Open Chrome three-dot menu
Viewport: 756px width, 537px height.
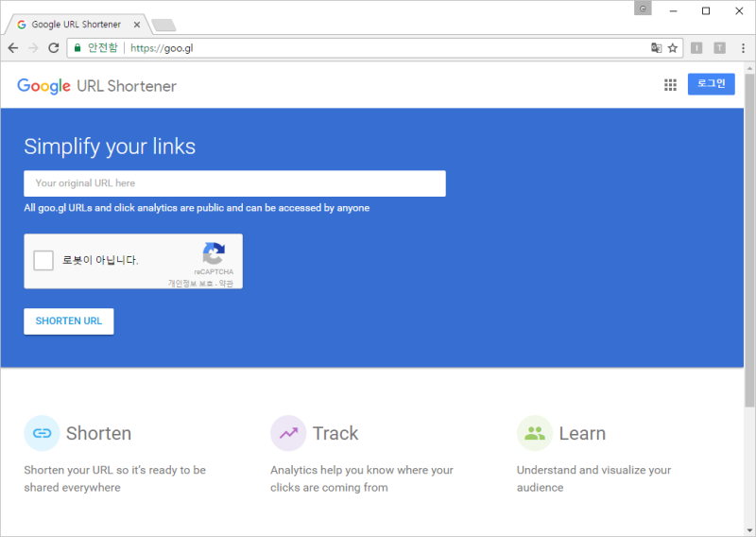pyautogui.click(x=743, y=48)
